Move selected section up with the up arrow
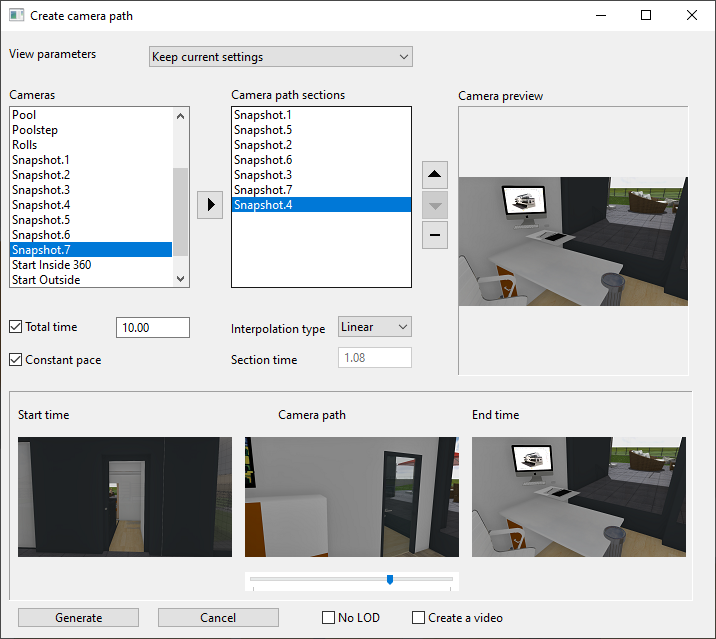This screenshot has height=639, width=716. point(435,175)
